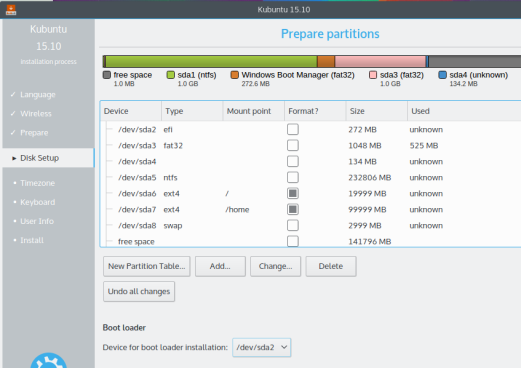Click the pink sda3 (fat32) legend swatch
This screenshot has height=368, width=521.
[373, 75]
